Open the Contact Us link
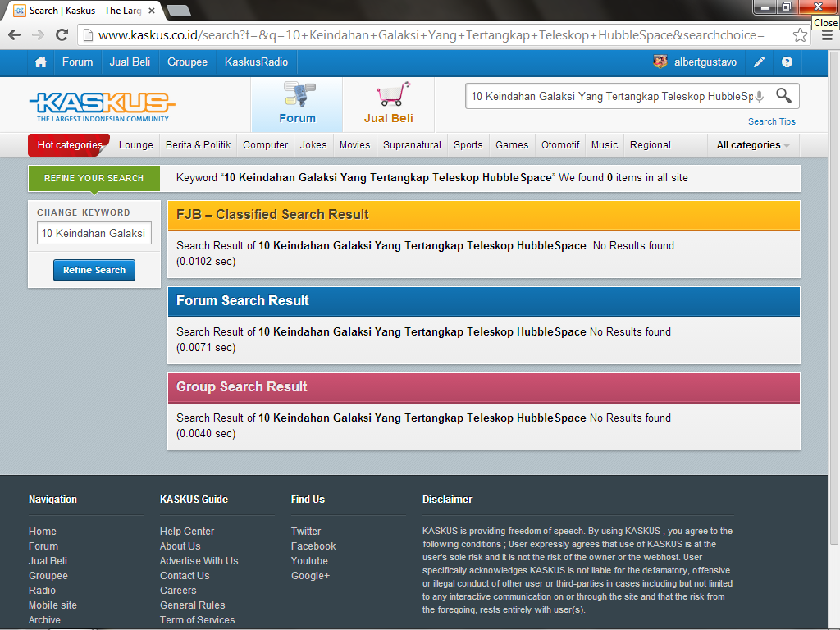Viewport: 840px width, 630px height. [x=185, y=576]
